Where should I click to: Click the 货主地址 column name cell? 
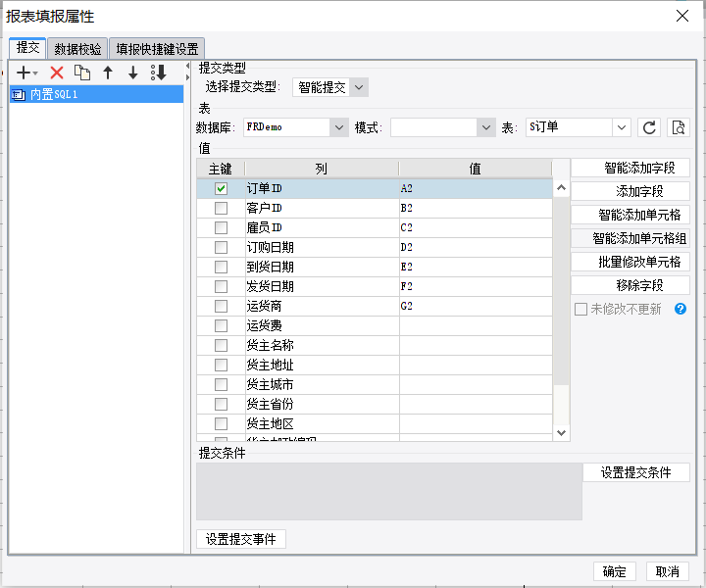click(x=322, y=365)
